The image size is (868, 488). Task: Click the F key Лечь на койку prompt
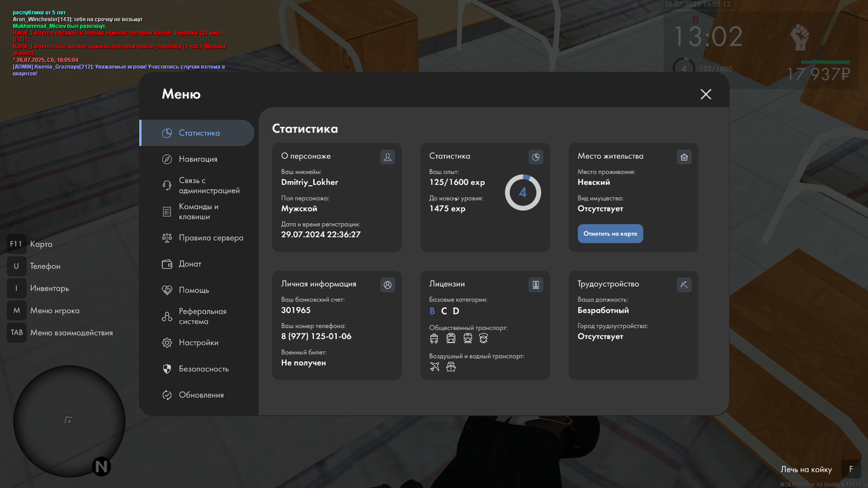click(x=821, y=469)
